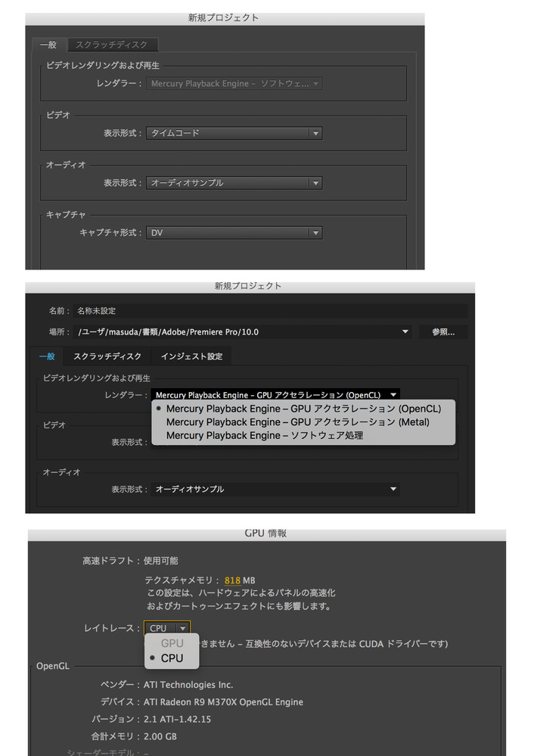Image resolution: width=534 pixels, height=756 pixels.
Task: Open the レイトレース CPU dropdown
Action: point(166,628)
